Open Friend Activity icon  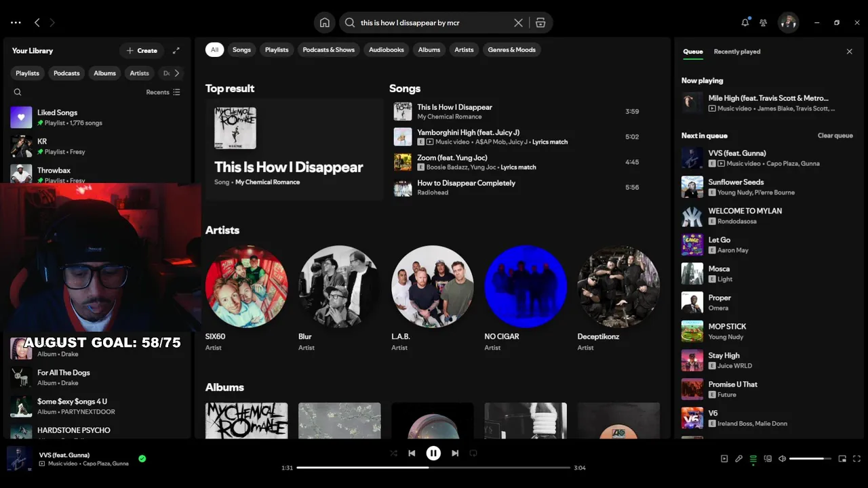[x=763, y=22]
